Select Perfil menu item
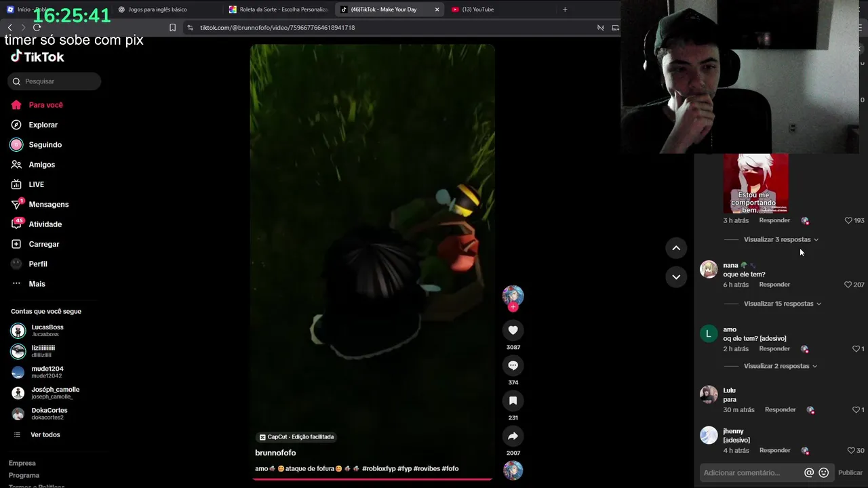The height and width of the screenshot is (488, 868). 38,264
